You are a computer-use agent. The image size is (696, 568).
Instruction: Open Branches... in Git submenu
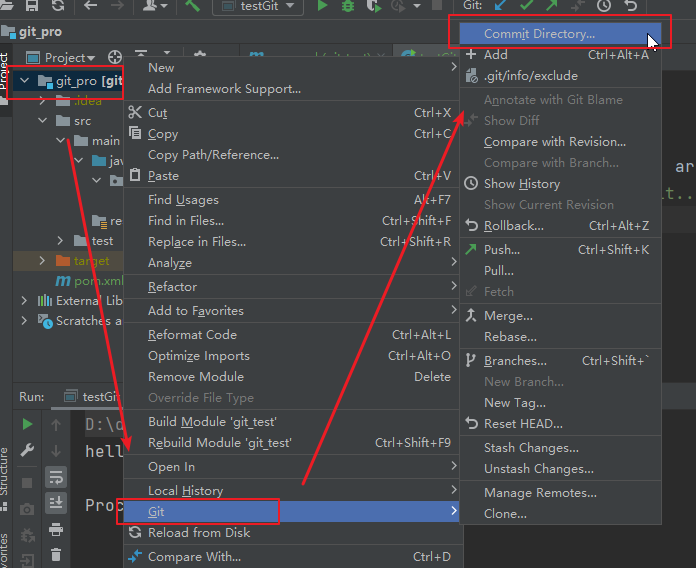tap(561, 361)
